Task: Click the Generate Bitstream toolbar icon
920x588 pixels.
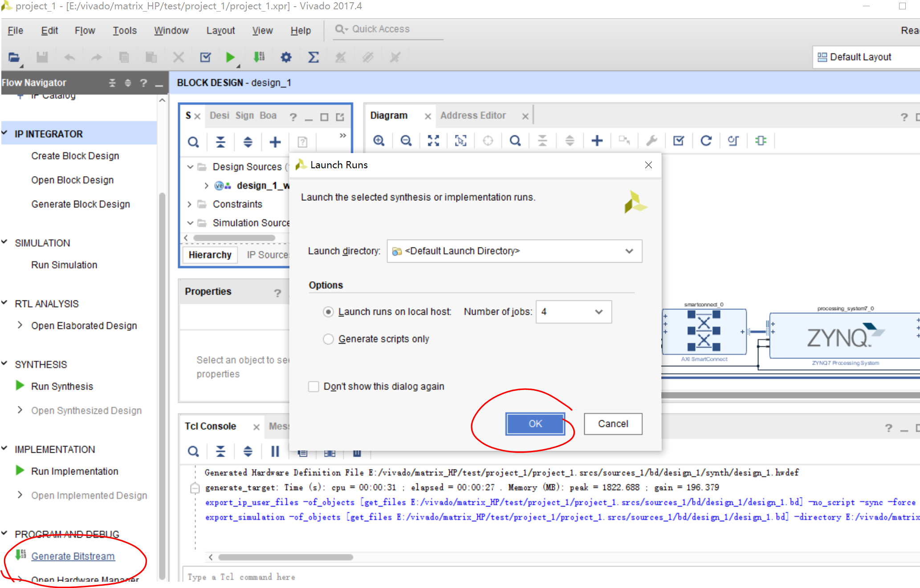Action: tap(259, 57)
